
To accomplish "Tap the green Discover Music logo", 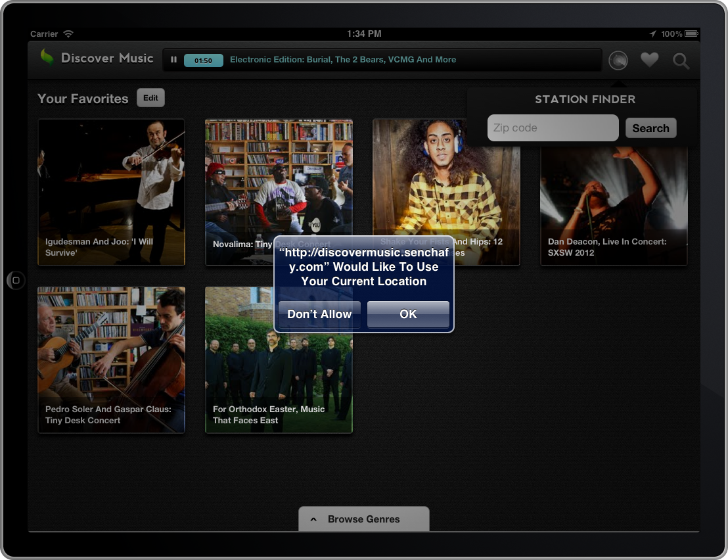I will (47, 58).
